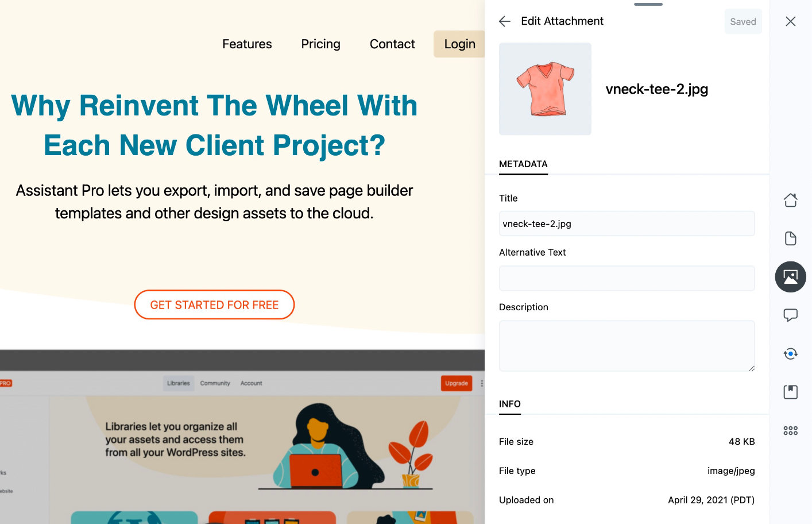The image size is (812, 524).
Task: Select the Media image icon in sidebar
Action: (790, 277)
